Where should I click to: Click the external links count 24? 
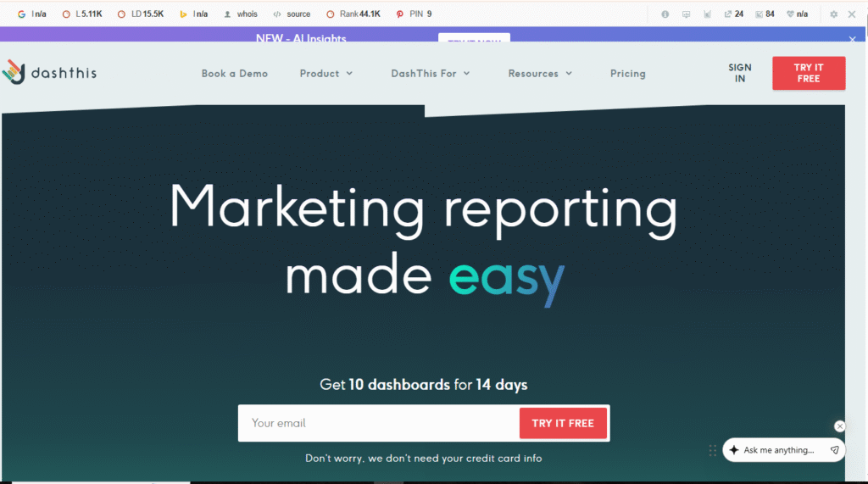(733, 14)
